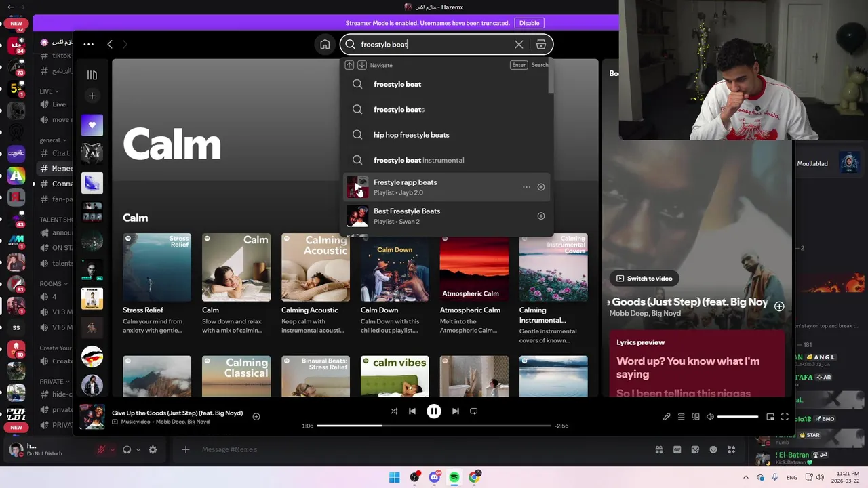This screenshot has height=488, width=868.
Task: Toggle repeat in Spotify player
Action: [474, 411]
